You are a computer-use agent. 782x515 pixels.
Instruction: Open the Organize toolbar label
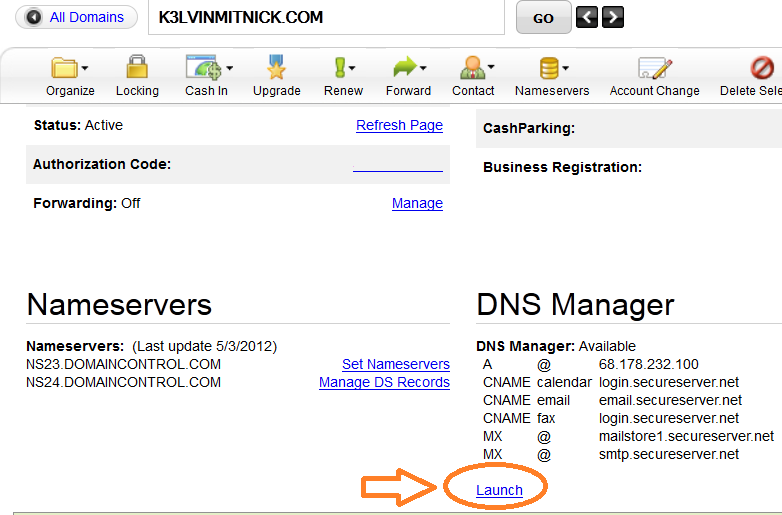coord(70,91)
